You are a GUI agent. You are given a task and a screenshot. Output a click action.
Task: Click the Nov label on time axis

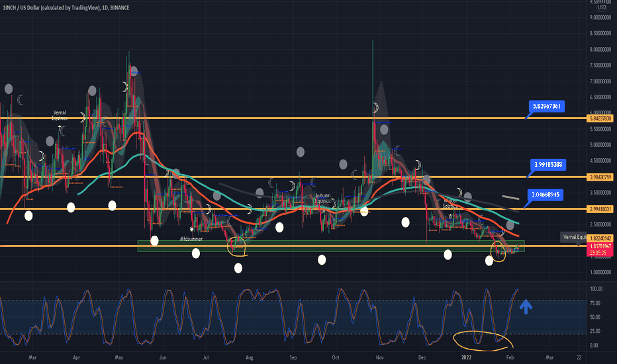coord(379,357)
